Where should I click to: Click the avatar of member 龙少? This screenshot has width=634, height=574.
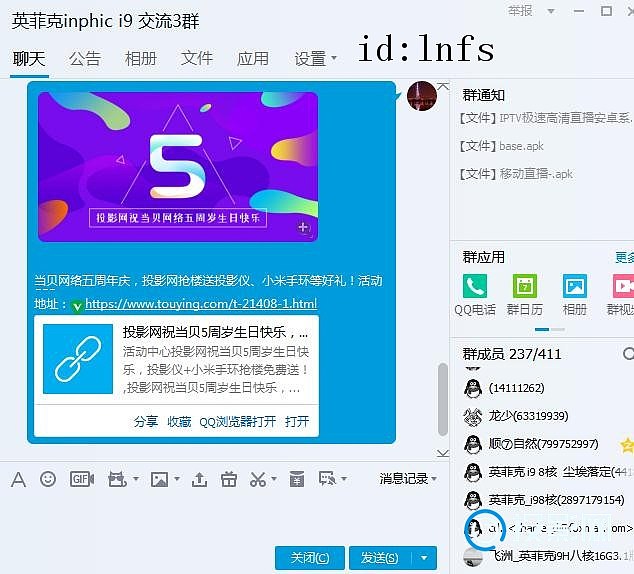473,416
